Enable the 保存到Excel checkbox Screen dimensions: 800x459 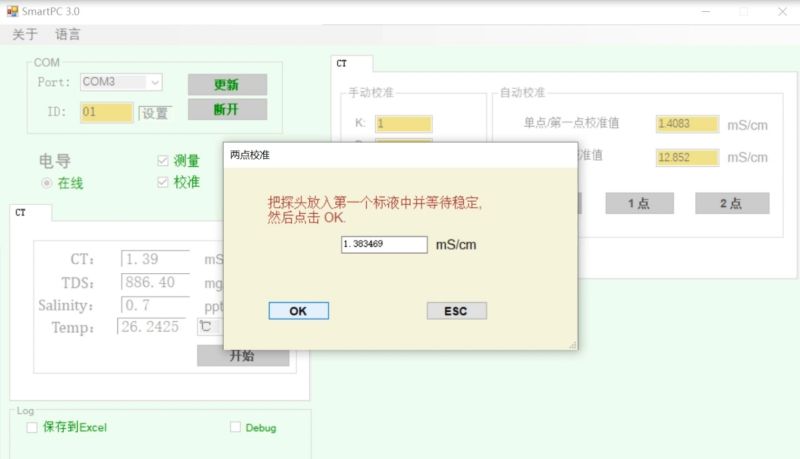[32, 427]
